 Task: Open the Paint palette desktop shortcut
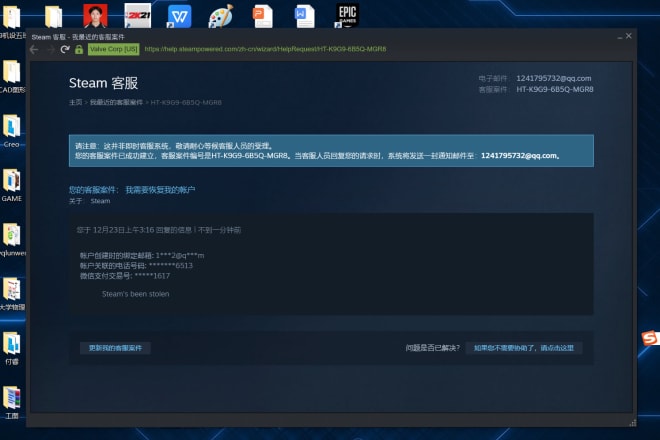tap(221, 16)
